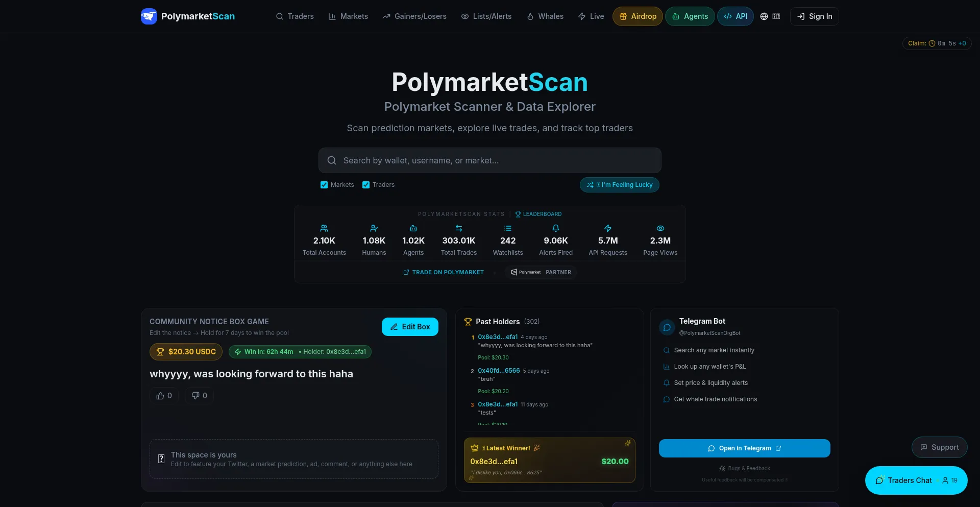980x507 pixels.
Task: Click 'Pool: $20.30' text
Action: (493, 357)
